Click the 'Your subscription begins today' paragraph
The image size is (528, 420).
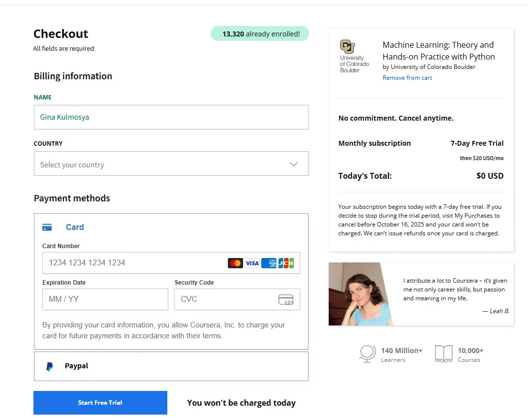pyautogui.click(x=420, y=220)
